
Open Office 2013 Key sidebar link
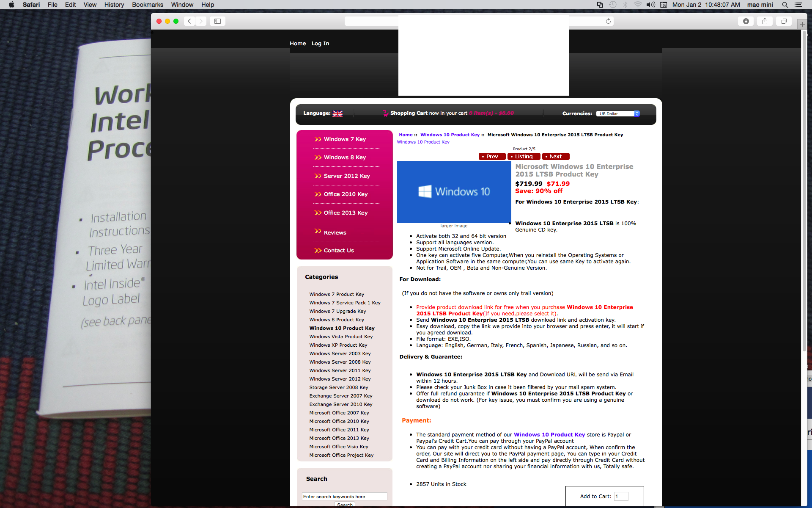click(346, 213)
